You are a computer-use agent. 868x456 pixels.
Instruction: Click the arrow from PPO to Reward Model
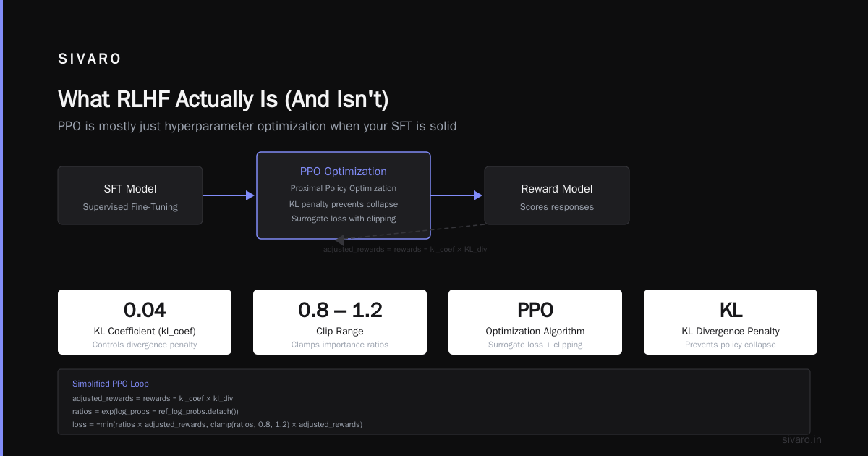coord(457,195)
